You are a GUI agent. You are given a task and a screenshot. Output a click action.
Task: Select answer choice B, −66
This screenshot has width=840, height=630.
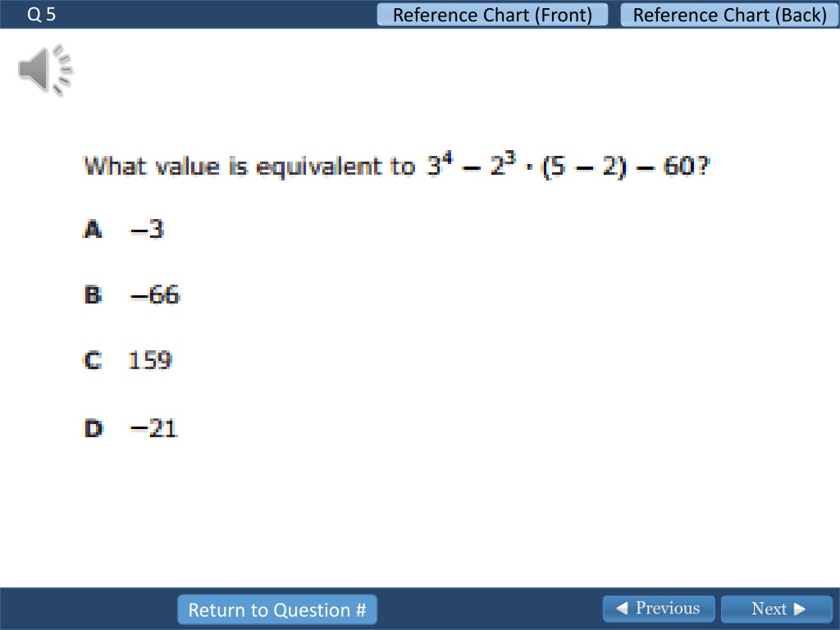132,294
